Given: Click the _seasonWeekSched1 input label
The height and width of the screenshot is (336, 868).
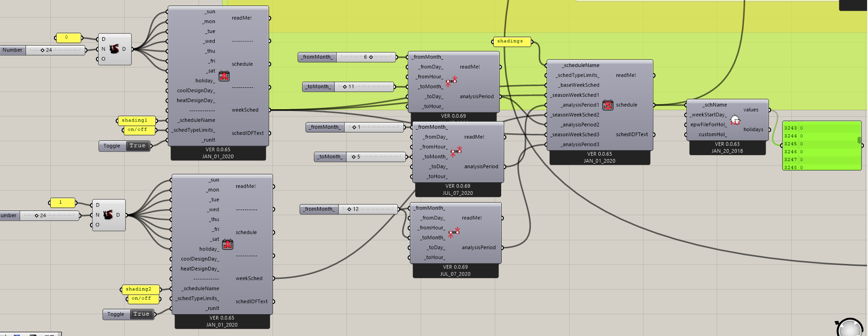Looking at the screenshot, I should pyautogui.click(x=575, y=95).
